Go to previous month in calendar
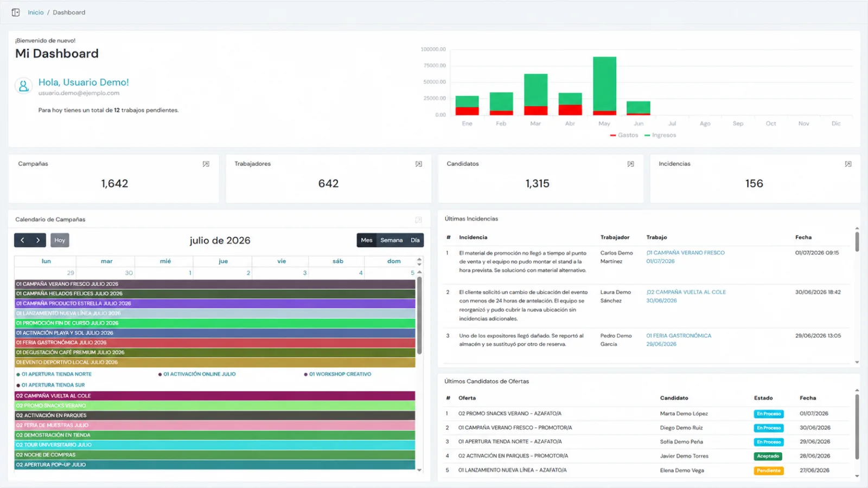 [22, 240]
